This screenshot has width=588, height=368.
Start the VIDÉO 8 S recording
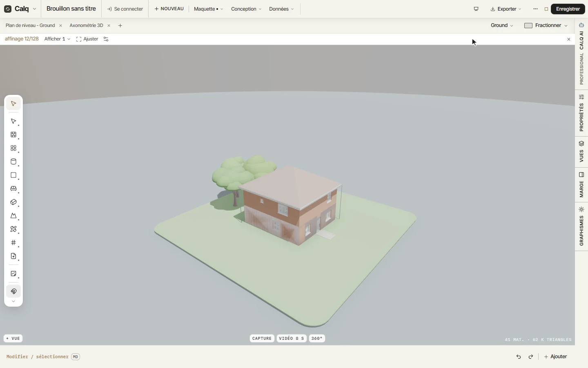pos(292,339)
